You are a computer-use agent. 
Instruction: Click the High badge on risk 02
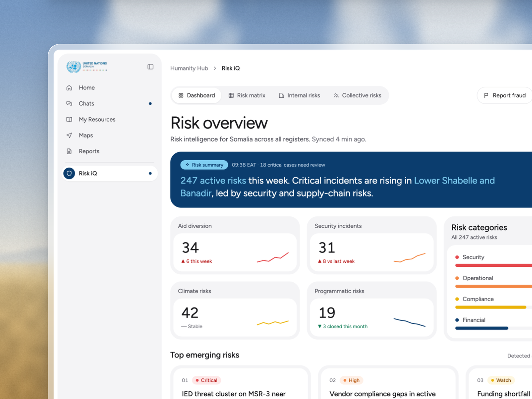coord(352,380)
